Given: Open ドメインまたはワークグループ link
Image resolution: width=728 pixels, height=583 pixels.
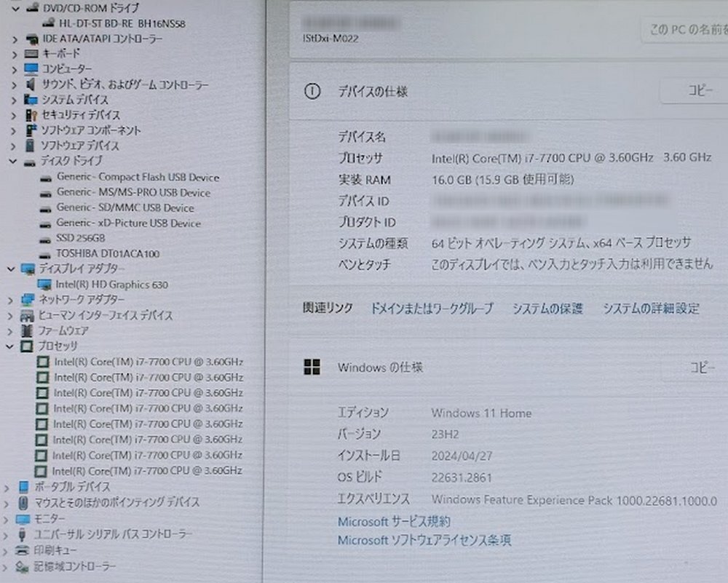Looking at the screenshot, I should [432, 309].
